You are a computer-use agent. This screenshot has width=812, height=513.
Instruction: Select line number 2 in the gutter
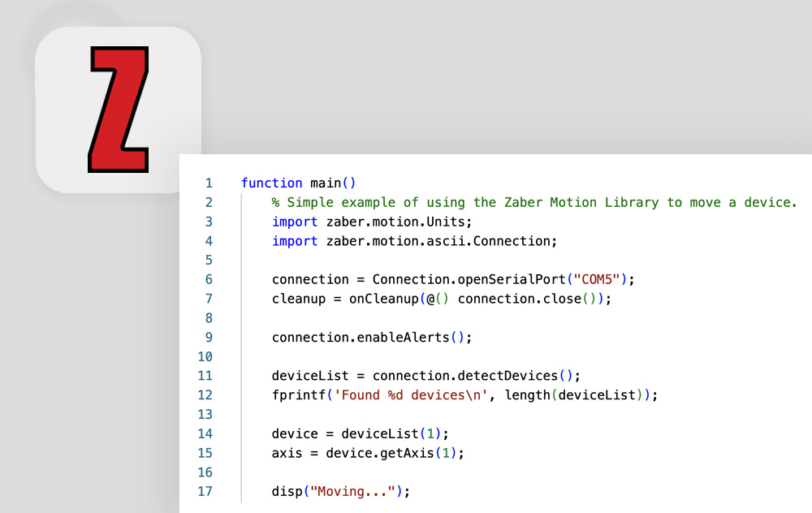[x=209, y=202]
